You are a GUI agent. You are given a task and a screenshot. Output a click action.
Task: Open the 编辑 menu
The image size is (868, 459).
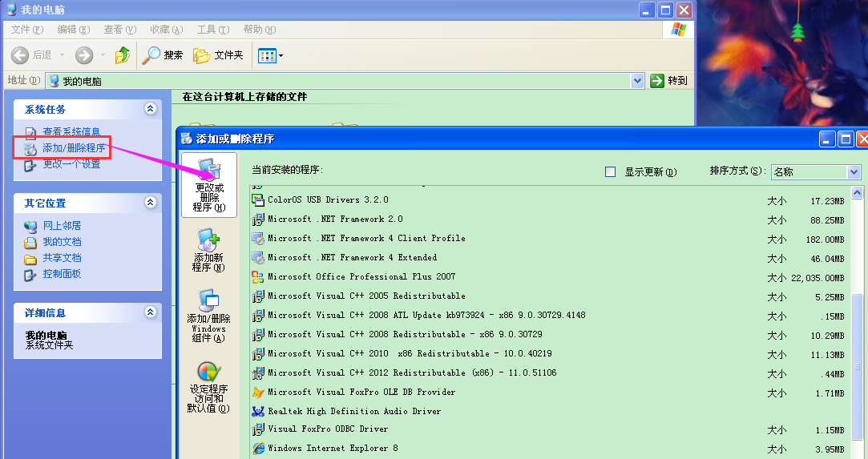point(74,30)
